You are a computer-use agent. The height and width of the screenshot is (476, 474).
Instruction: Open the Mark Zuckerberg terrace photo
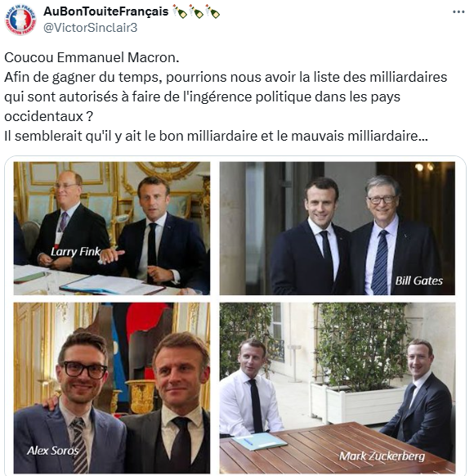click(x=338, y=388)
